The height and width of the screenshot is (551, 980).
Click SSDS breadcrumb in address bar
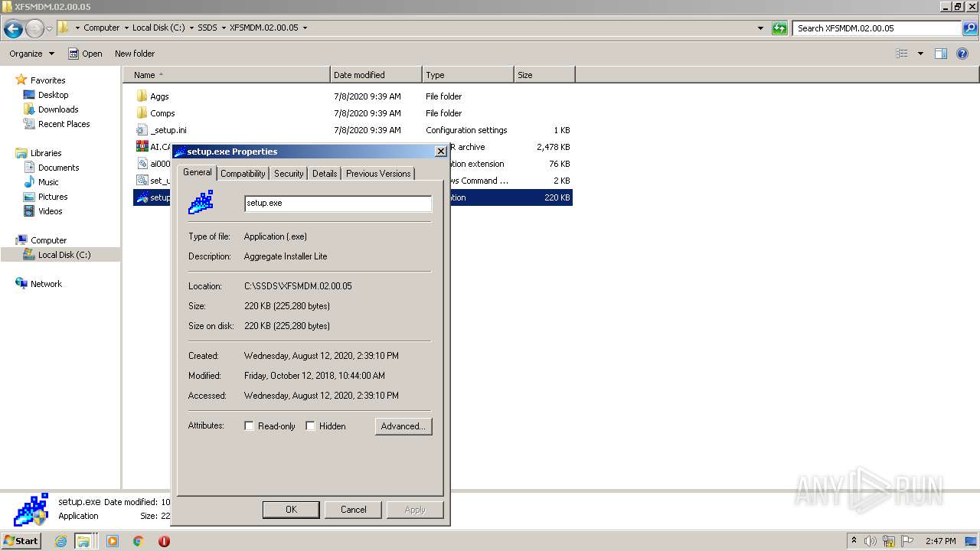coord(207,28)
